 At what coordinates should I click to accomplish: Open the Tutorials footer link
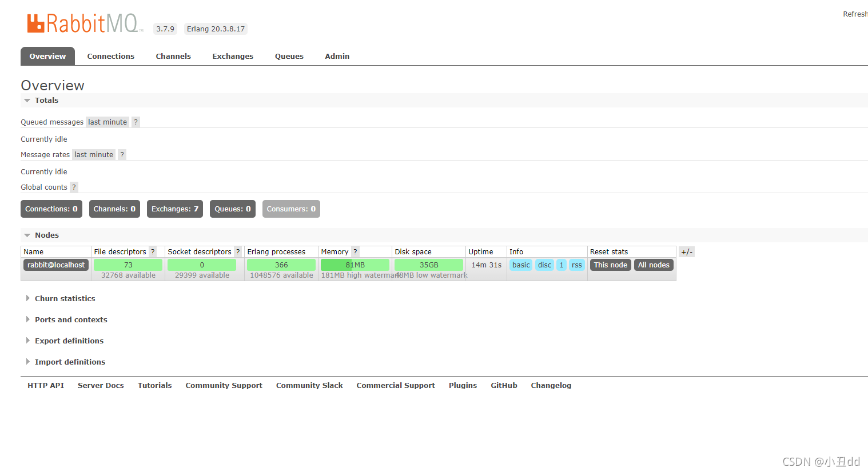(x=155, y=386)
